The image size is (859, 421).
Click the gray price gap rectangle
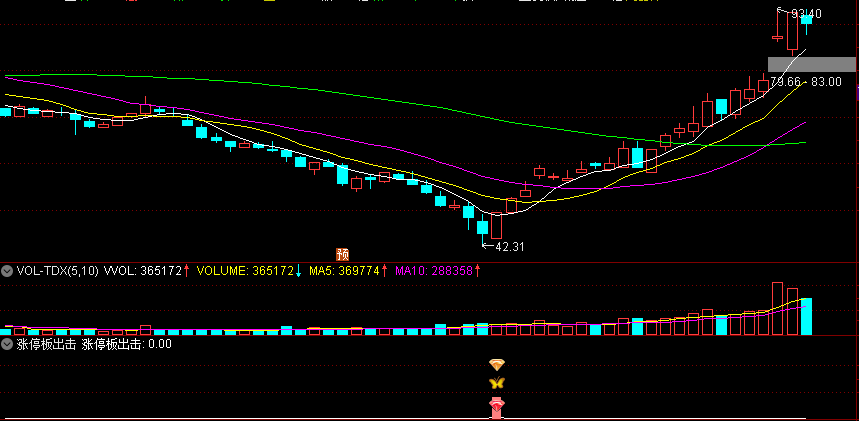click(811, 64)
